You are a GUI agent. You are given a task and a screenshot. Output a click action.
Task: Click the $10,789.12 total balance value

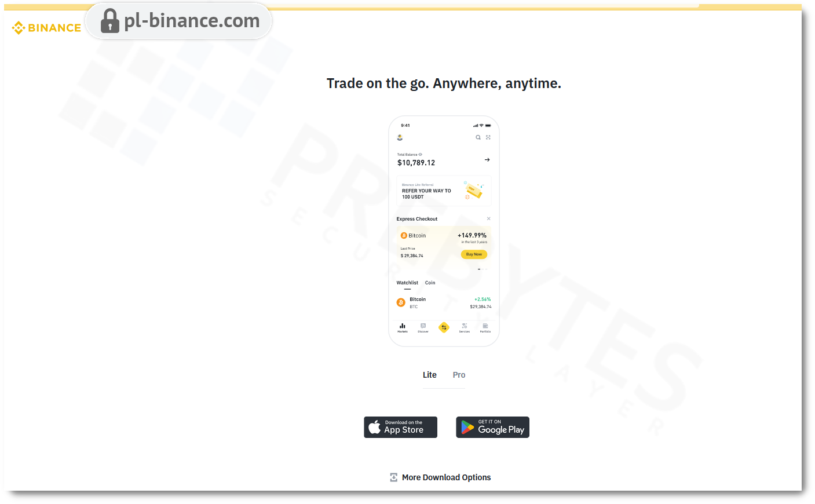[416, 163]
